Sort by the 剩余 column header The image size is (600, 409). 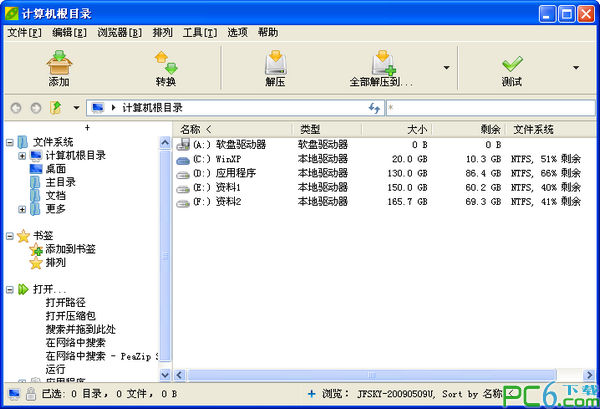(x=469, y=129)
